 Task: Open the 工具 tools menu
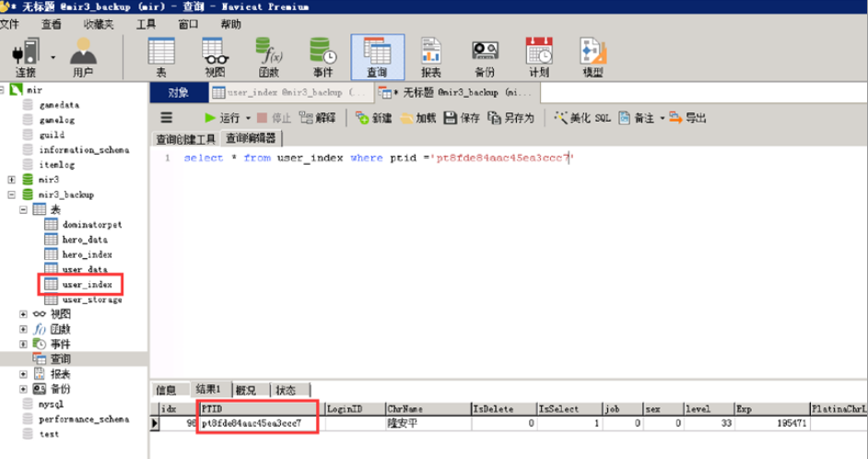147,24
